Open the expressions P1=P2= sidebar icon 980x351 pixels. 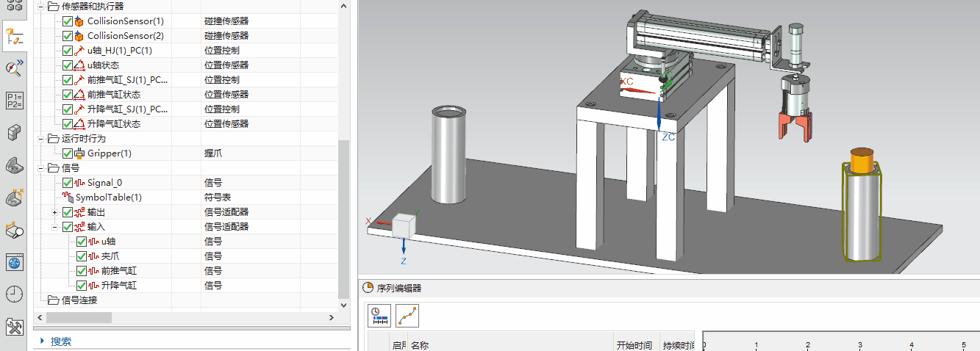[x=14, y=101]
